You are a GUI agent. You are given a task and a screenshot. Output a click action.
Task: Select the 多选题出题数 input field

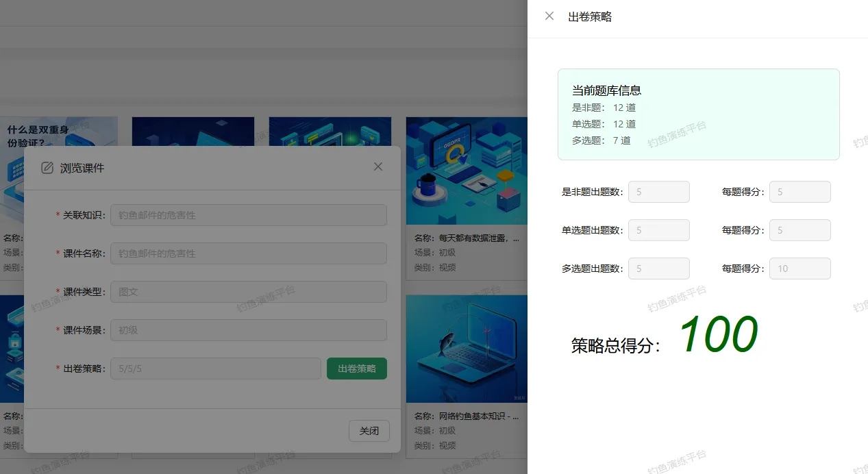coord(658,269)
